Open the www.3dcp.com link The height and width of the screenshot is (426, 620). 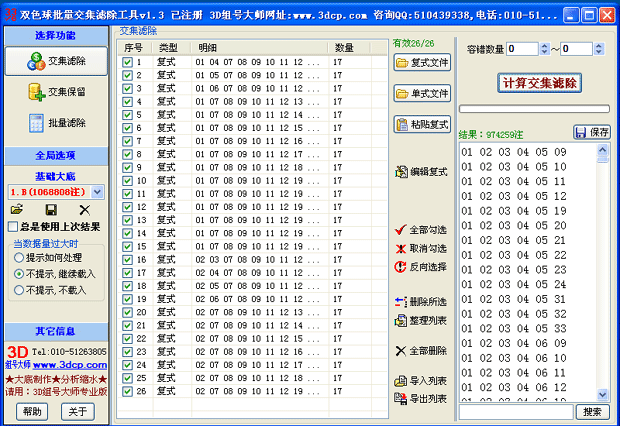click(x=63, y=364)
